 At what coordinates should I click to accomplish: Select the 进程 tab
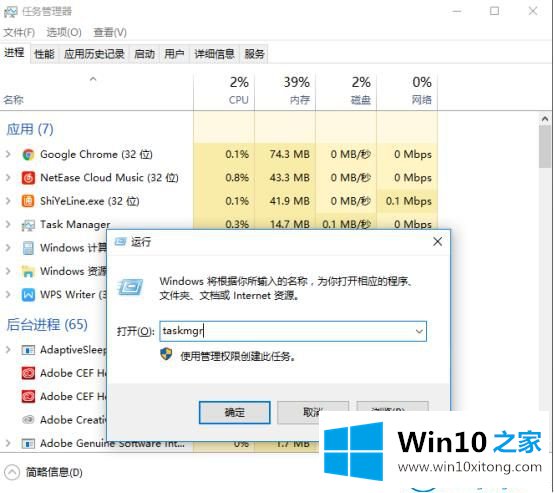click(x=14, y=53)
